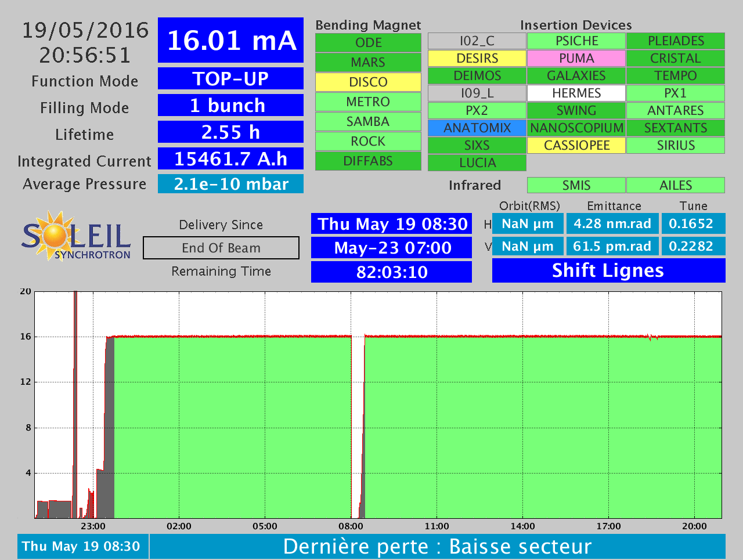Screen dimensions: 743x560
Task: Select the bottom-left Thu May 19 08:30 timestamp
Action: coord(82,546)
